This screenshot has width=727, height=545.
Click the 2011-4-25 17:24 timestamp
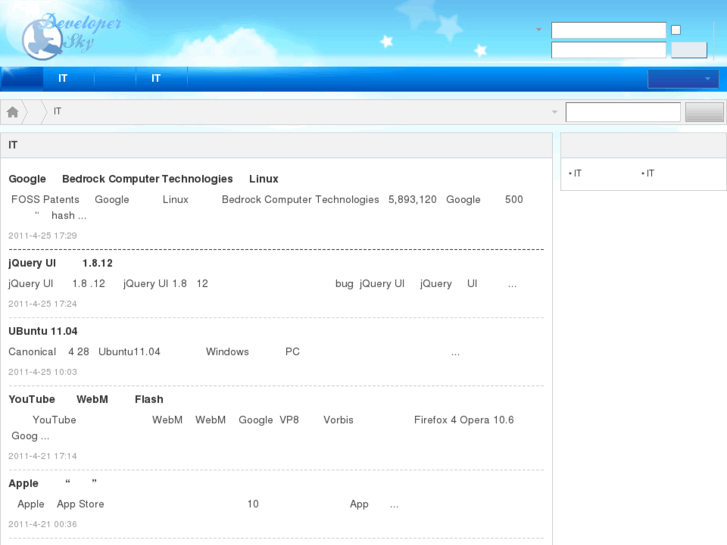click(x=43, y=304)
